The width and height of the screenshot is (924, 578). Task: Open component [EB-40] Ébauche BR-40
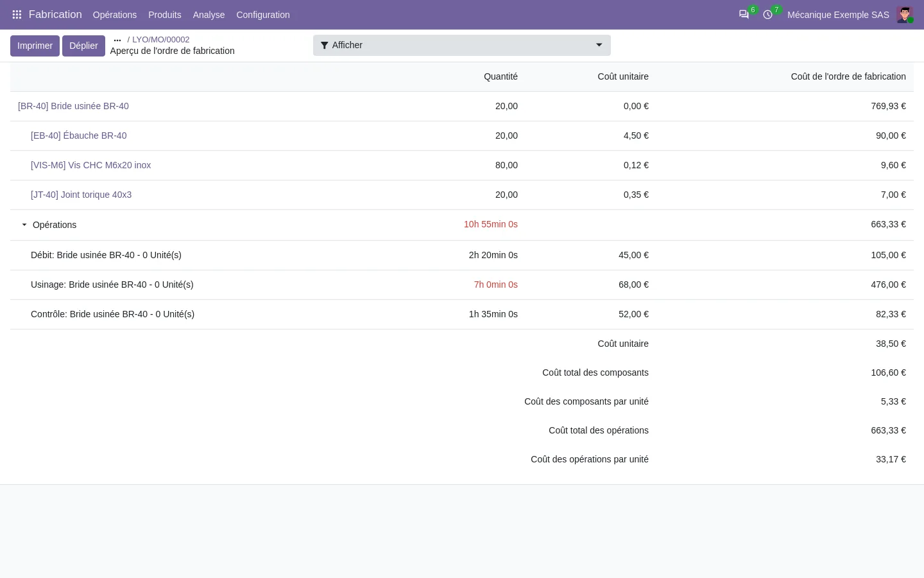[79, 136]
